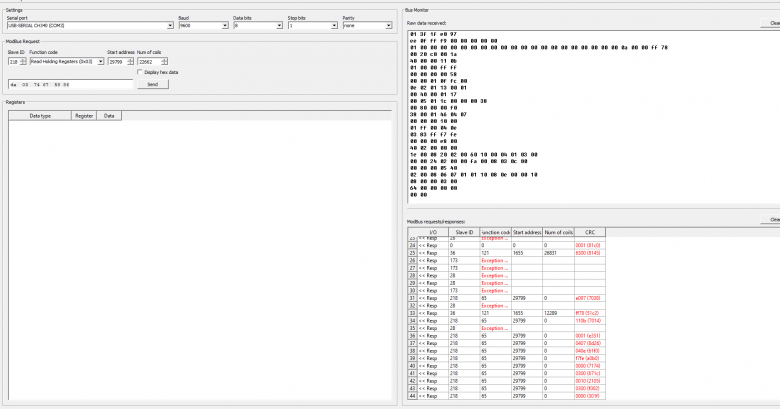This screenshot has width=780, height=409.
Task: Click the CRC cell in row 36
Action: click(x=590, y=336)
